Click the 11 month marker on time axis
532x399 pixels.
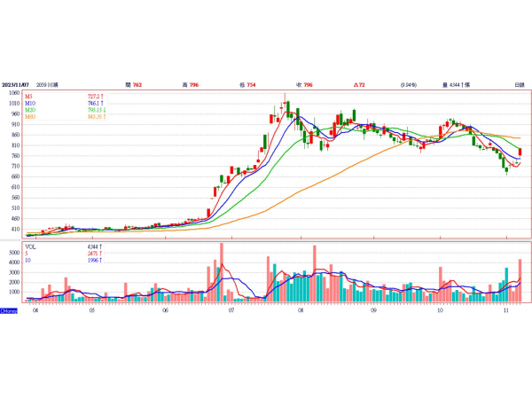[505, 311]
